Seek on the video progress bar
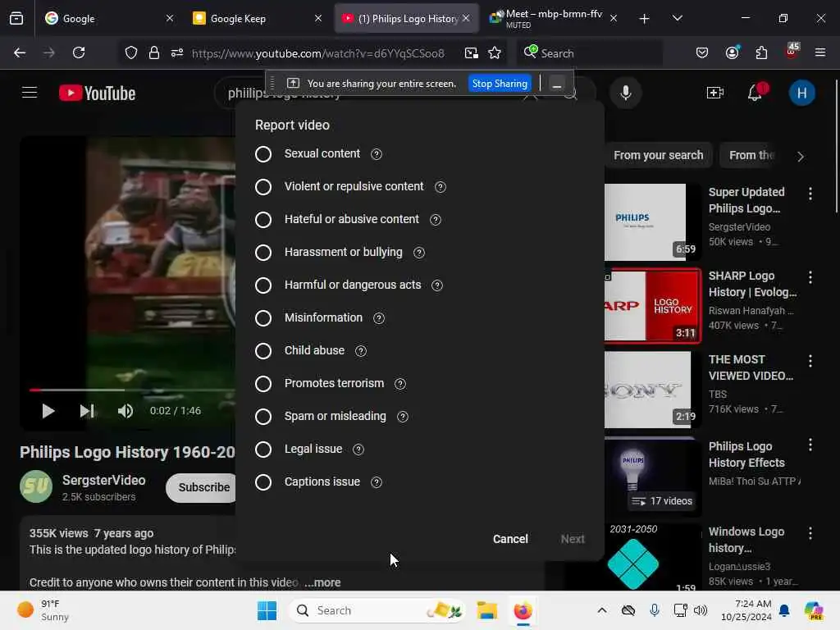The width and height of the screenshot is (840, 630). point(132,390)
